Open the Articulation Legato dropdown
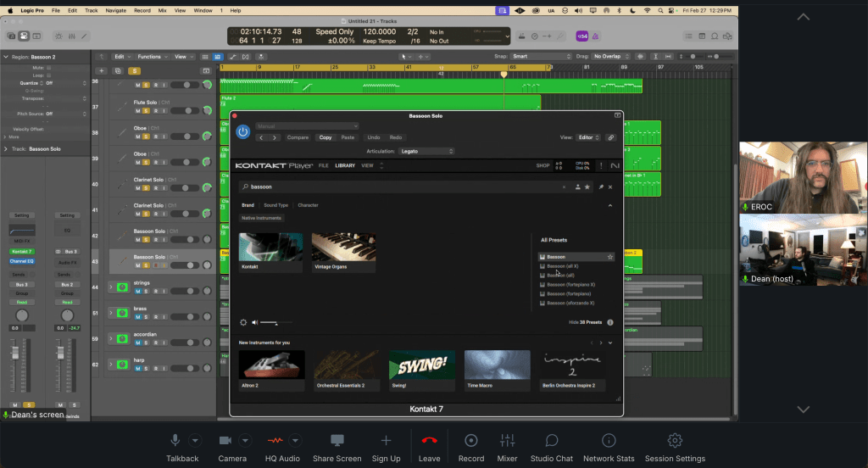 (x=427, y=152)
